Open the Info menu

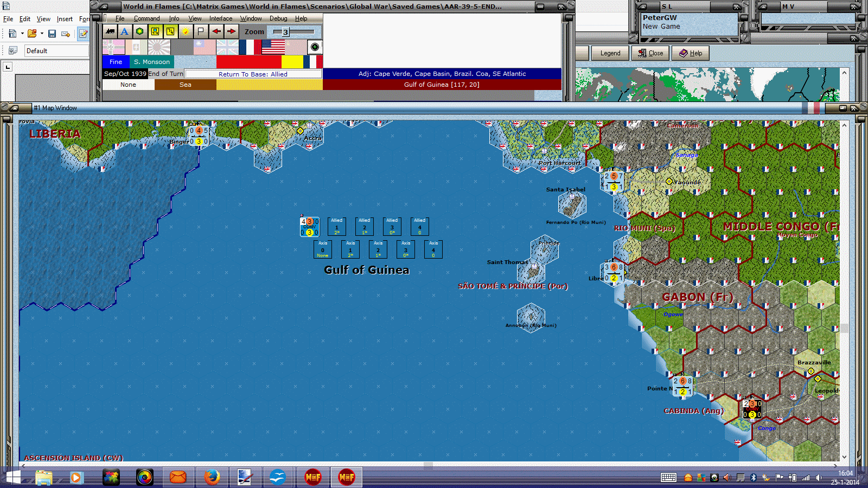(174, 18)
